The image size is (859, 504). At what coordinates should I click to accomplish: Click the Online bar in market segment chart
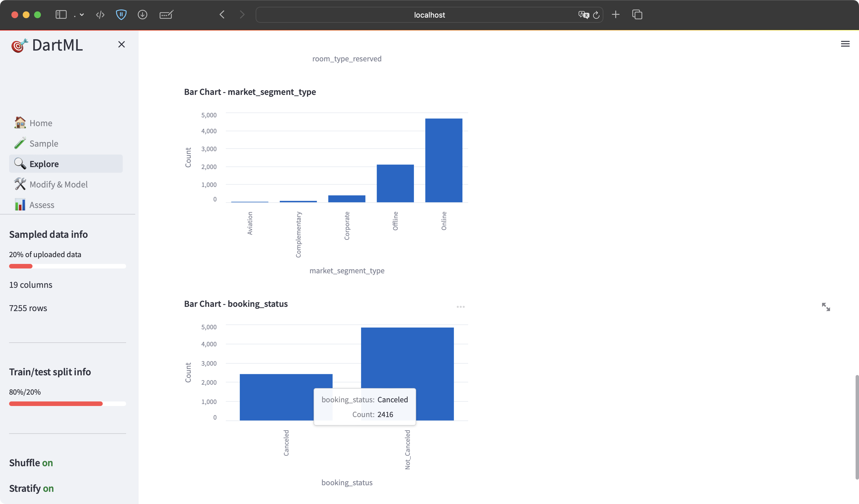443,160
